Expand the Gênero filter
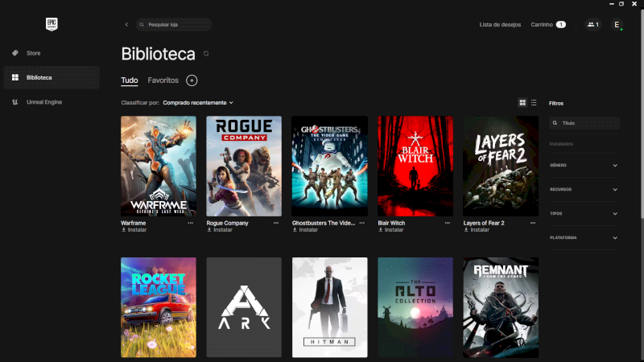Viewport: 644px width, 362px height. 584,166
